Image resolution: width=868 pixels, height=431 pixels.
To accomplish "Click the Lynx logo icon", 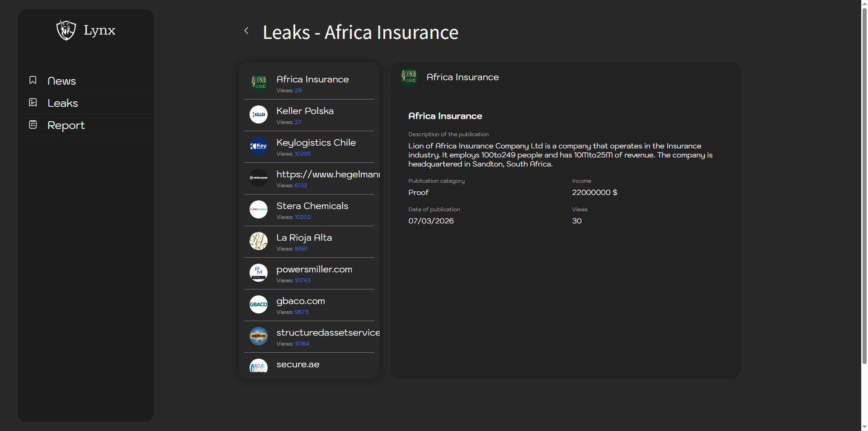I will [x=66, y=30].
